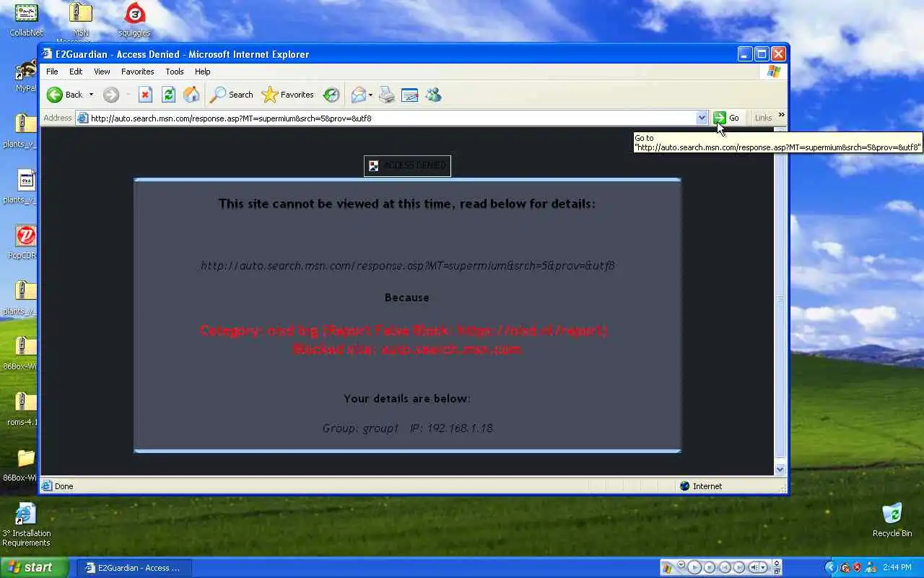The height and width of the screenshot is (578, 924).
Task: Click the blocked URL text on page
Action: coord(408,266)
